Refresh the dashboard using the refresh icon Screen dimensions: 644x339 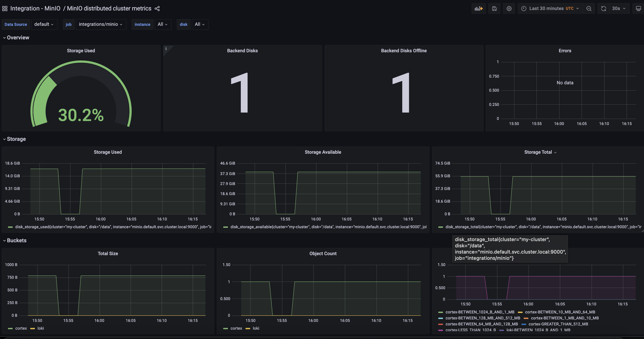pyautogui.click(x=604, y=8)
